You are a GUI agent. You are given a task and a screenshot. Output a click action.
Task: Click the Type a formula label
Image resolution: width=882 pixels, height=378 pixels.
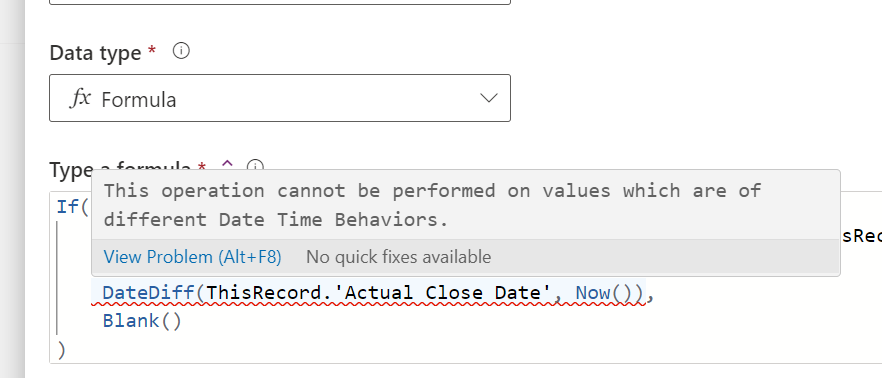tap(120, 169)
